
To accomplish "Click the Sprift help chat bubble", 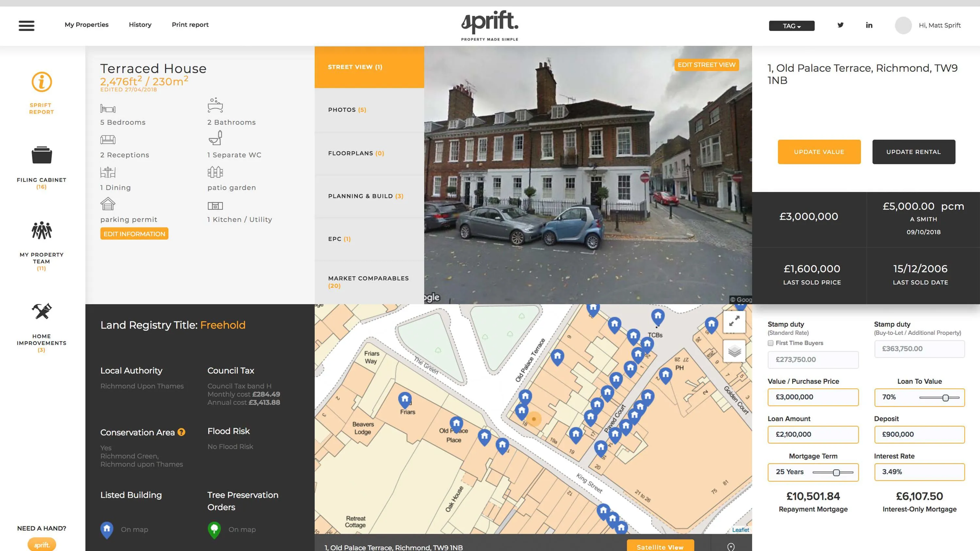I will click(x=41, y=544).
